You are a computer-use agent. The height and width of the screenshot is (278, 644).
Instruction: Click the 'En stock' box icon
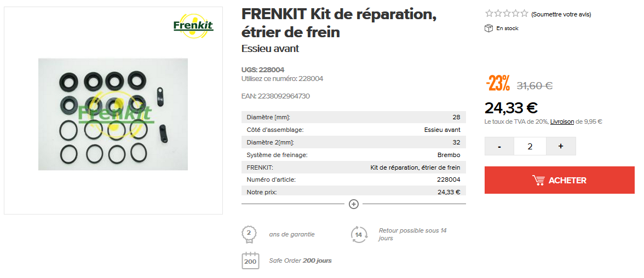[489, 28]
